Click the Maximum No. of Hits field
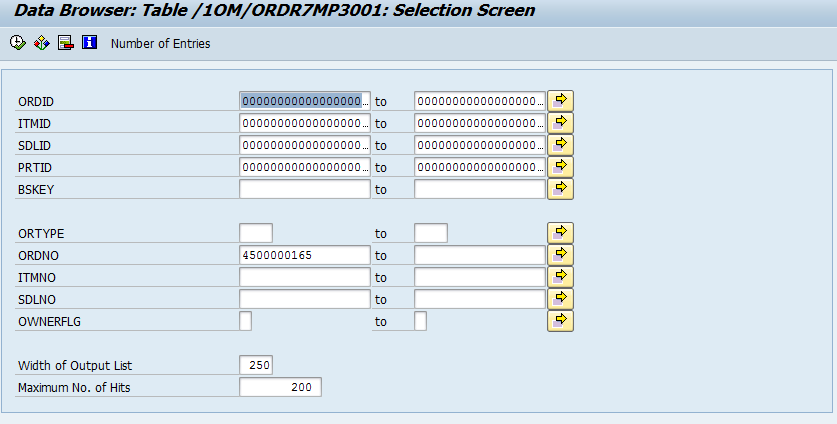837x424 pixels. tap(281, 387)
